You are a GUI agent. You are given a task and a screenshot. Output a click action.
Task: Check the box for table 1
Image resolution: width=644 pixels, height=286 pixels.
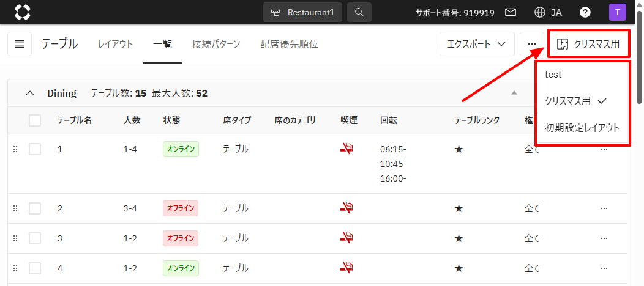pyautogui.click(x=35, y=149)
